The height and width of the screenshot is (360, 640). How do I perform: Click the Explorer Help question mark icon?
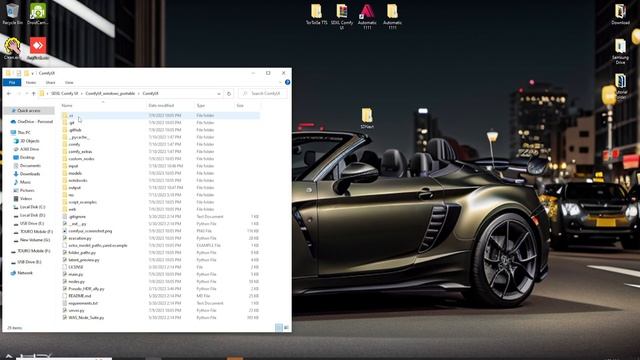click(x=287, y=82)
